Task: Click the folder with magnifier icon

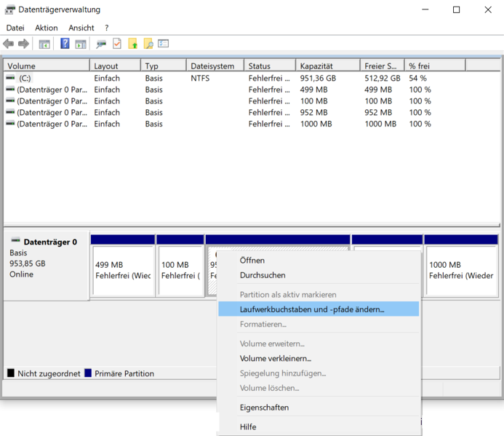Action: pos(148,44)
